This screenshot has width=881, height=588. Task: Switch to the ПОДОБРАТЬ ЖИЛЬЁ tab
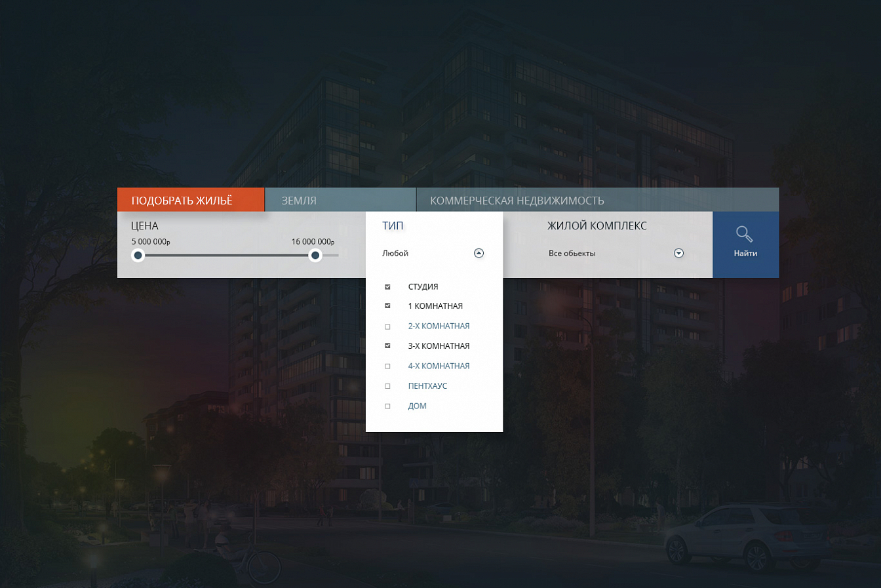click(191, 200)
